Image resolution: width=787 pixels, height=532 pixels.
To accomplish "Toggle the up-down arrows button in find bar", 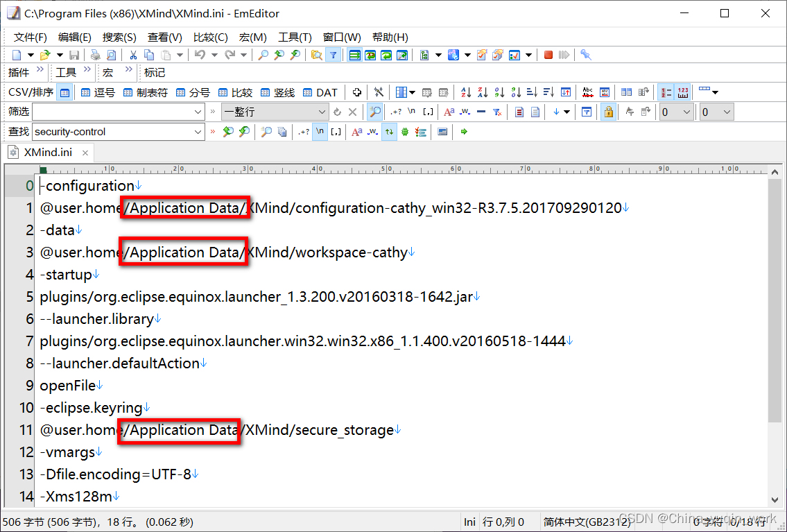I will tap(389, 132).
